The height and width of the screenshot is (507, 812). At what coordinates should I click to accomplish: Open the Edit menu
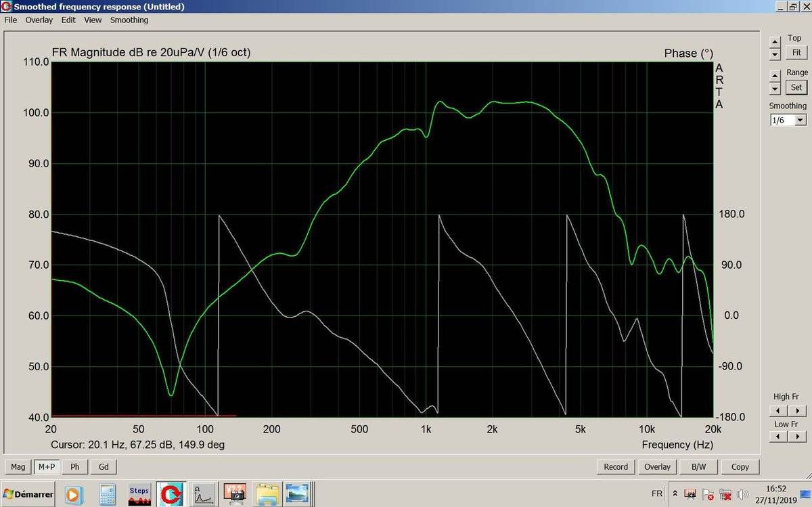(x=68, y=20)
